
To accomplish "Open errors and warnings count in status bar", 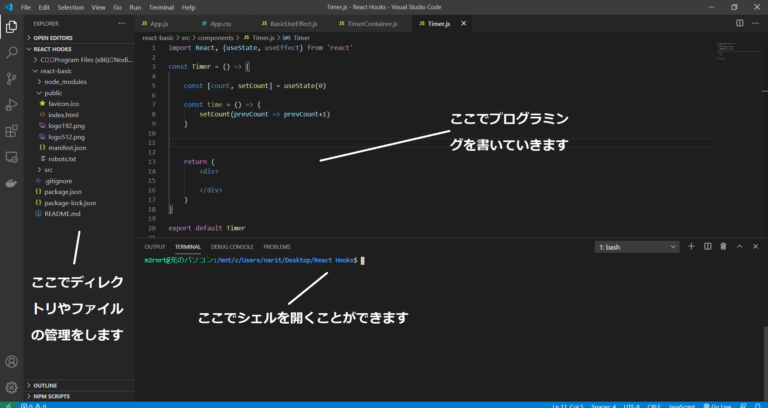I will pyautogui.click(x=34, y=406).
